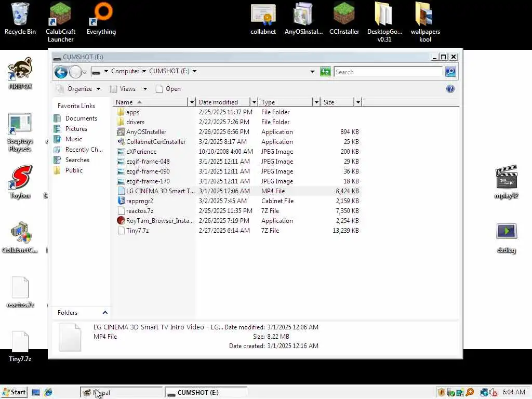Click the Search magnifier button
Screen dimensions: 532x399
[x=450, y=72]
